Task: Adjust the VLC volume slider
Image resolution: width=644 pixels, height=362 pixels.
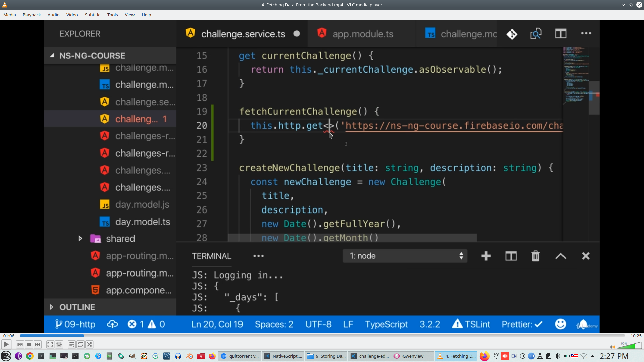Action: [630, 346]
